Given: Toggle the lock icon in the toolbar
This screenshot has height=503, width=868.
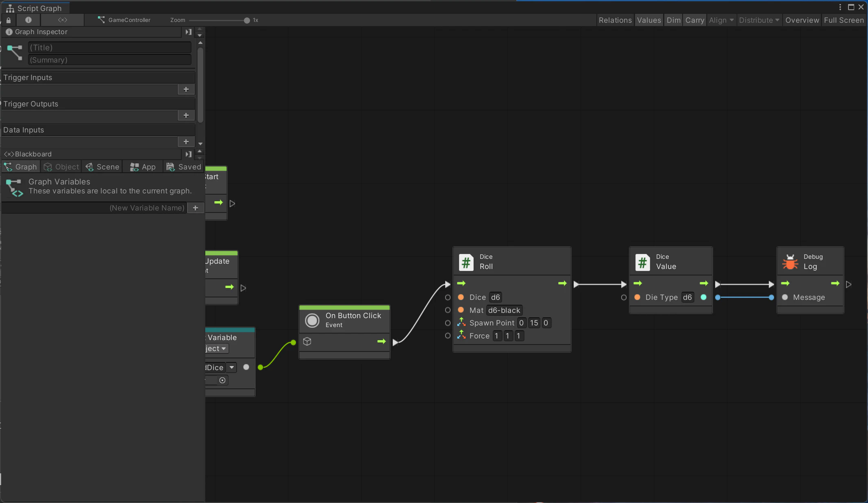Looking at the screenshot, I should [9, 20].
